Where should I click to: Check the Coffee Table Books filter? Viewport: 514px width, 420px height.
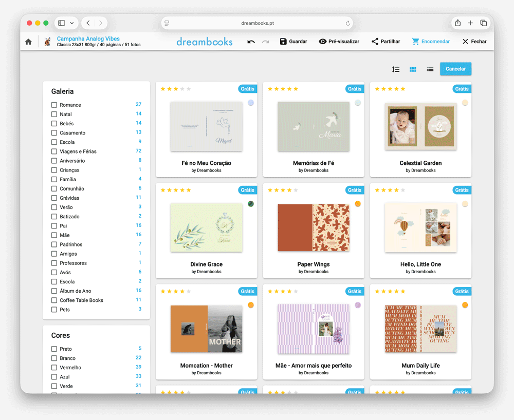coord(54,300)
